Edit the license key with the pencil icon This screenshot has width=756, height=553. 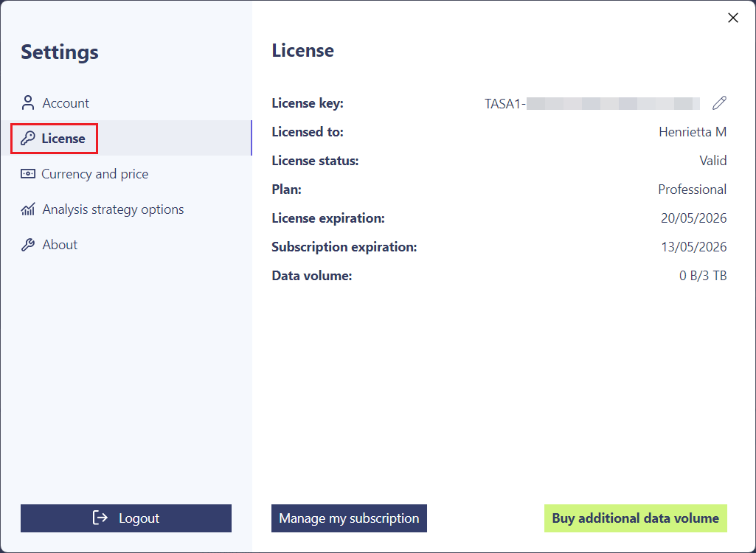pyautogui.click(x=719, y=103)
